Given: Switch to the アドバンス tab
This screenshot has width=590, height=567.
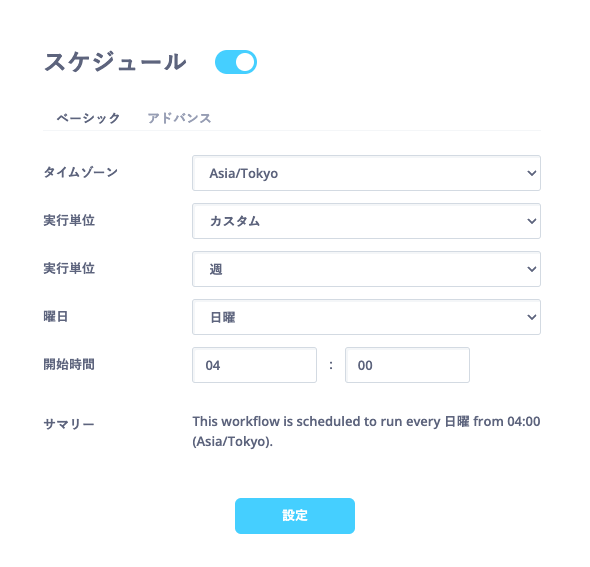Looking at the screenshot, I should pos(179,118).
